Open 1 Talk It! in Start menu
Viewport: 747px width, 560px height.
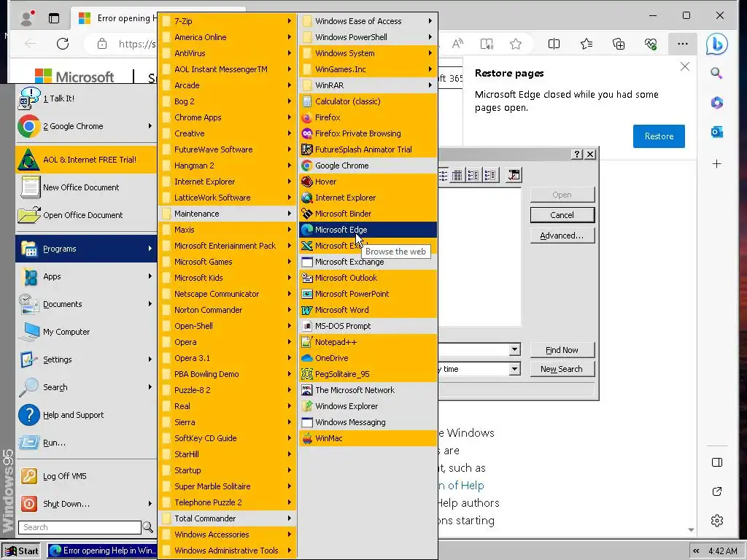(x=86, y=98)
